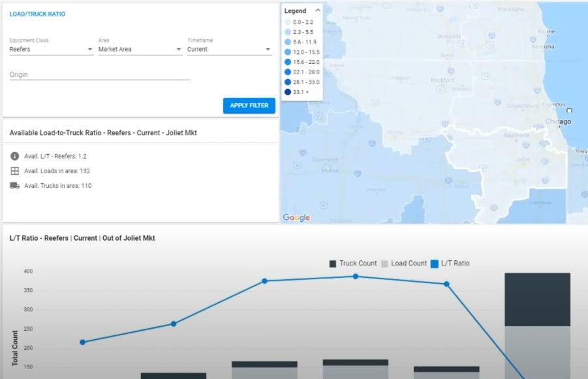Open the Area dropdown showing Market Area
Viewport: 588px width, 379px height.
[x=139, y=49]
